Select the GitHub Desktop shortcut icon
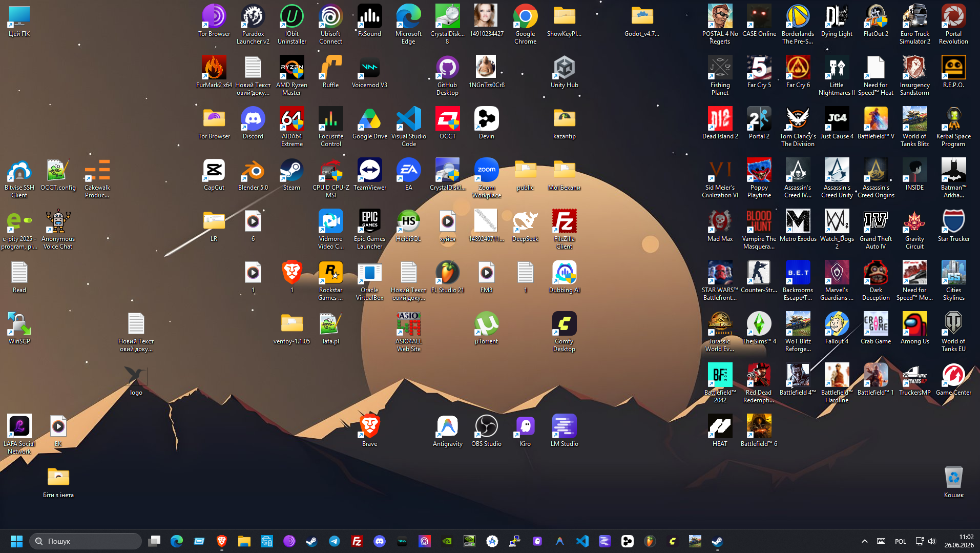 point(448,75)
